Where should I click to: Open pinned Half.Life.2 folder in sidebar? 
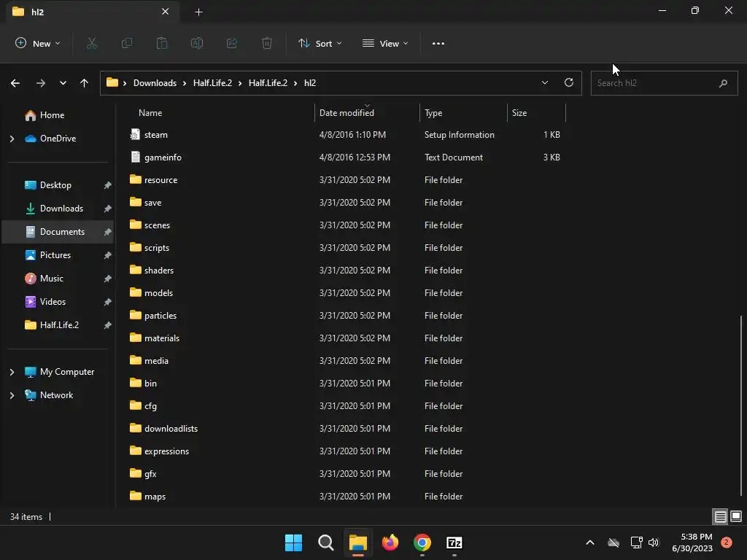click(59, 325)
